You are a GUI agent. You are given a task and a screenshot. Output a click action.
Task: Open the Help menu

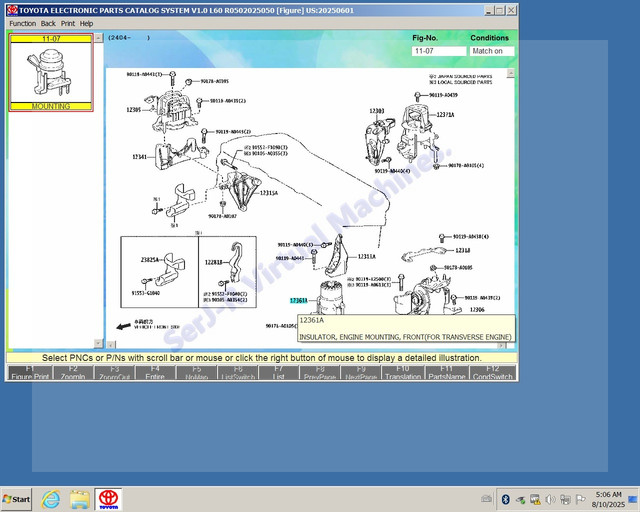(x=86, y=24)
